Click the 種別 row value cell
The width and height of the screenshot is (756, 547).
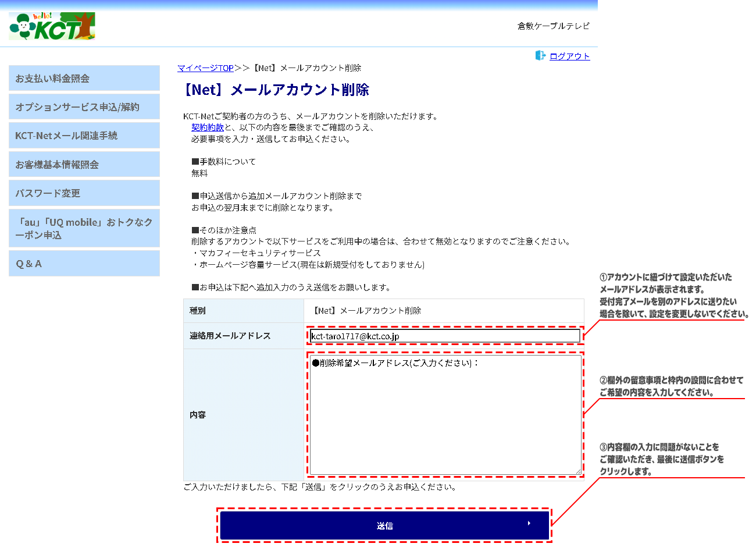point(444,311)
